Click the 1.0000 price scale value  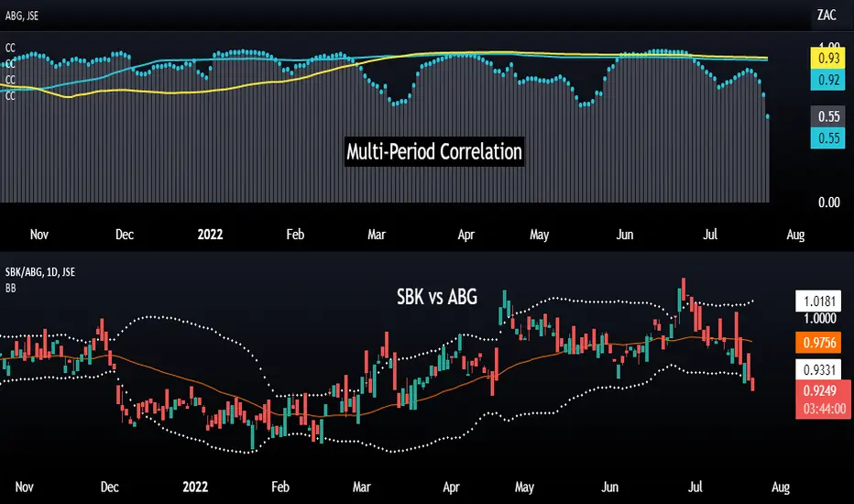tap(820, 318)
